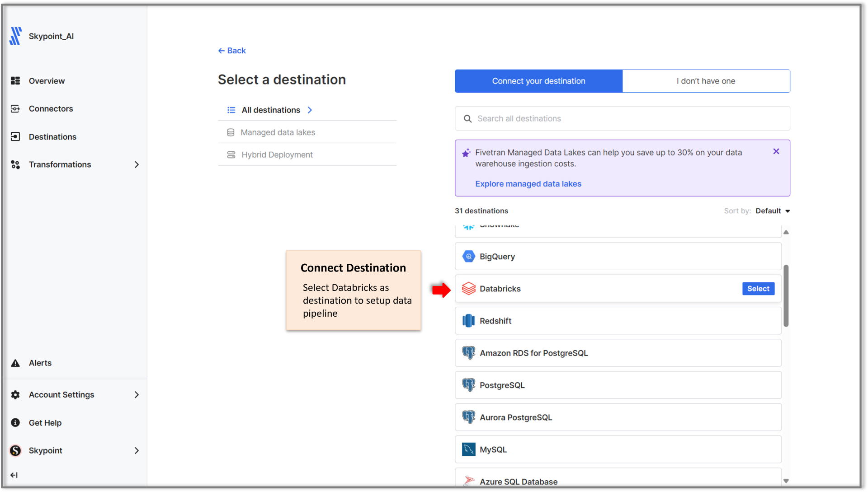
Task: Select "Connect your destination" toggle
Action: tap(538, 81)
